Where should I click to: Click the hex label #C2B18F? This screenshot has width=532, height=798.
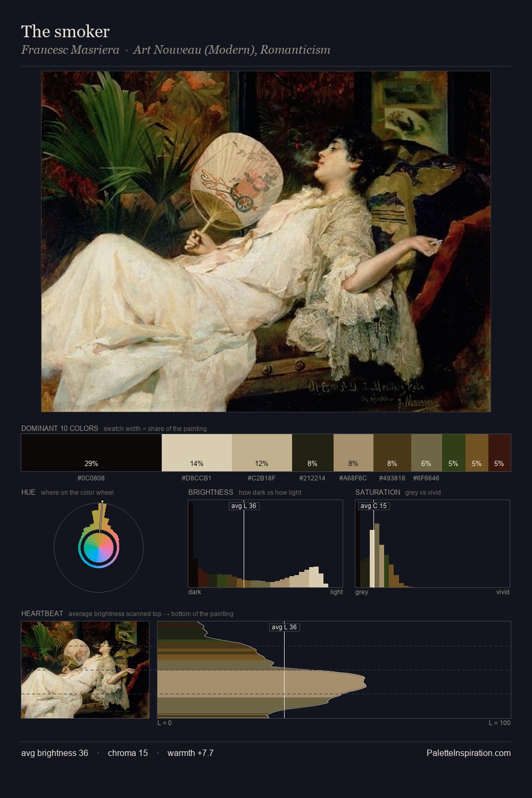coord(262,478)
